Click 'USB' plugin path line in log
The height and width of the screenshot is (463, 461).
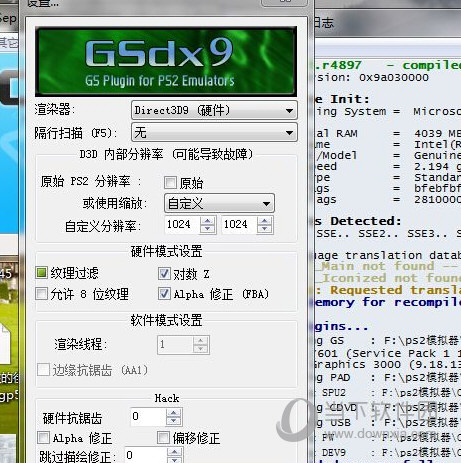point(388,423)
